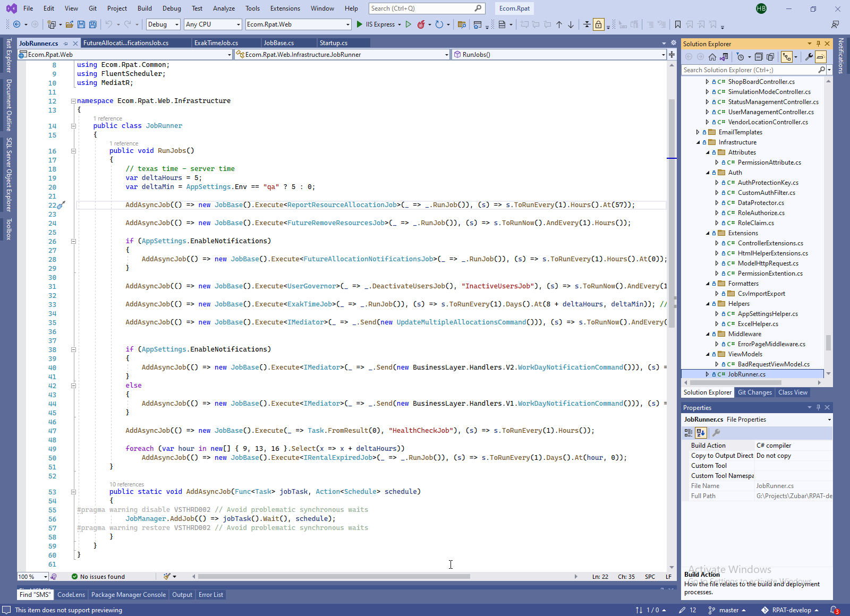Click the Search Solution Explorer field

(x=749, y=70)
